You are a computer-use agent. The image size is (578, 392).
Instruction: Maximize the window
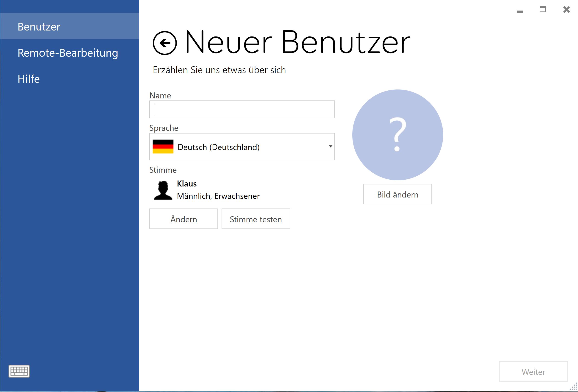(x=543, y=9)
